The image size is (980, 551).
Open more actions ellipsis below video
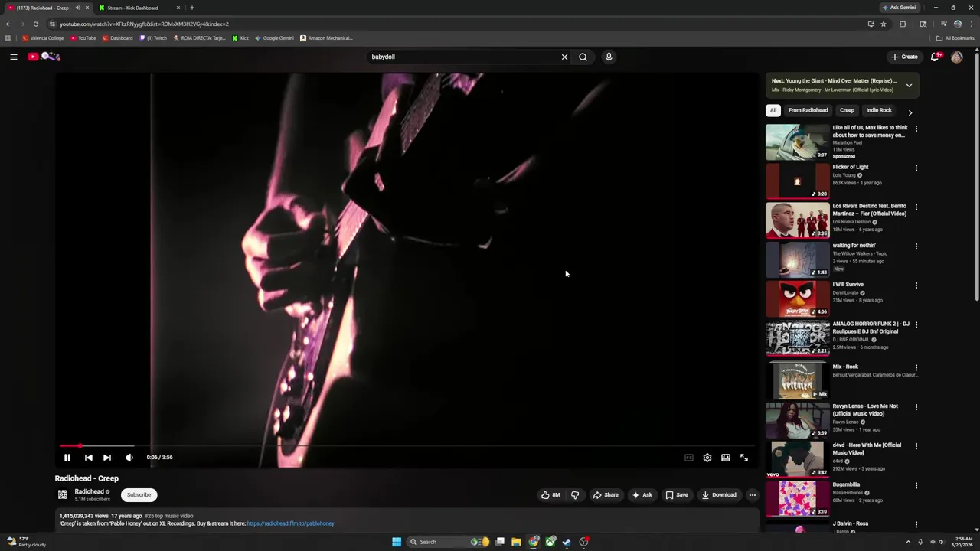[752, 495]
